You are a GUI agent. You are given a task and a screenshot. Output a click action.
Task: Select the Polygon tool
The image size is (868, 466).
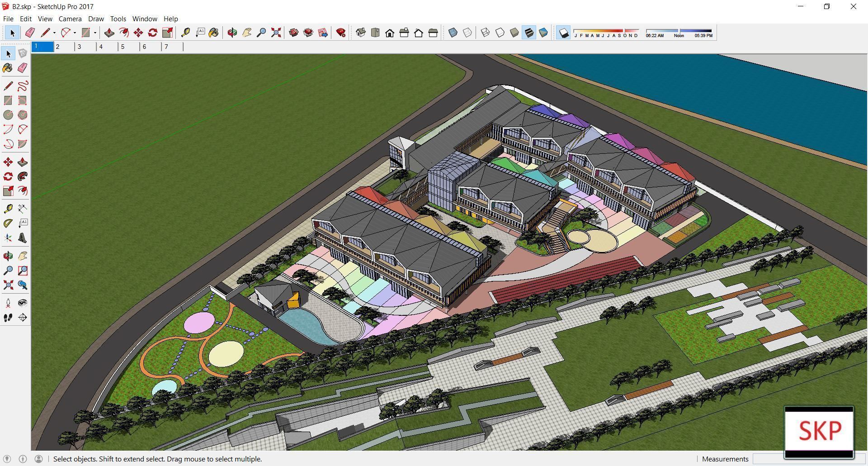tap(23, 115)
